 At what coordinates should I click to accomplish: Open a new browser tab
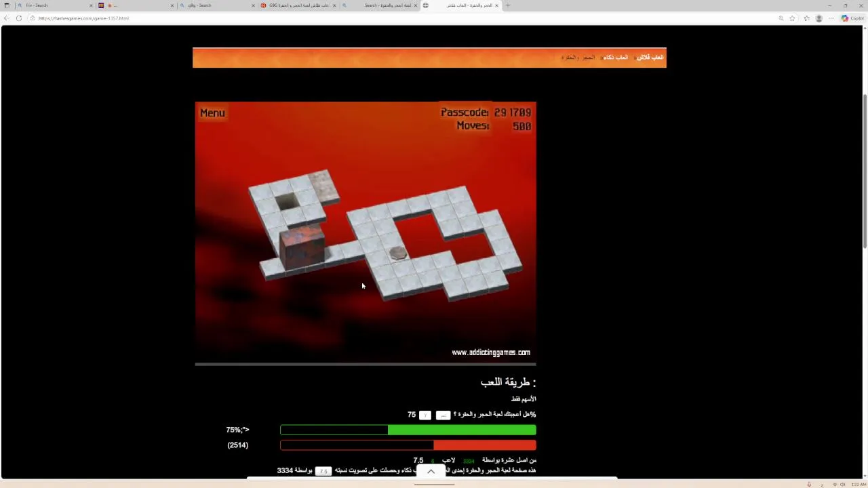[508, 5]
